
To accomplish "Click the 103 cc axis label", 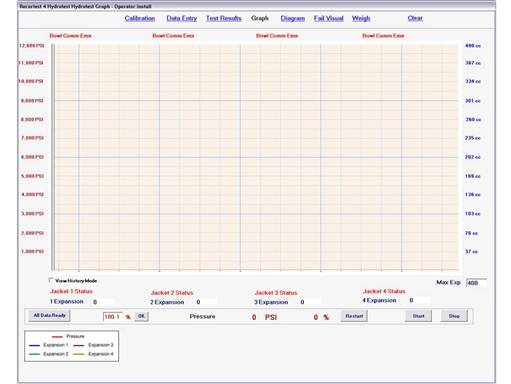I will pyautogui.click(x=473, y=213).
